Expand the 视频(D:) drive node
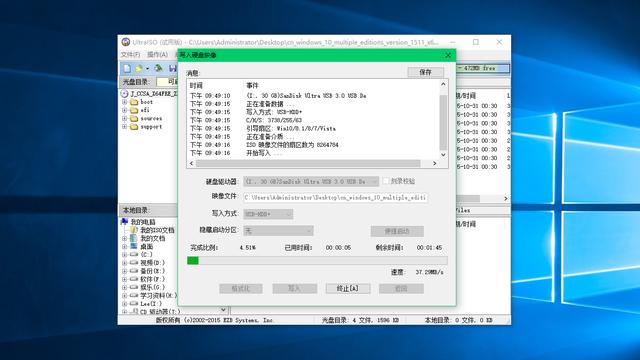This screenshot has width=640, height=360. pyautogui.click(x=124, y=262)
